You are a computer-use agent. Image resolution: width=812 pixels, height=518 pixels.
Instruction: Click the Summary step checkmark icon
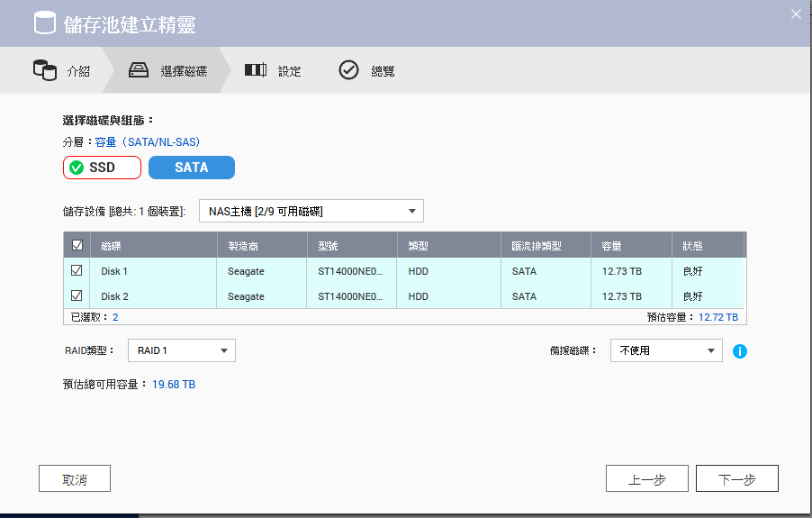[x=348, y=70]
